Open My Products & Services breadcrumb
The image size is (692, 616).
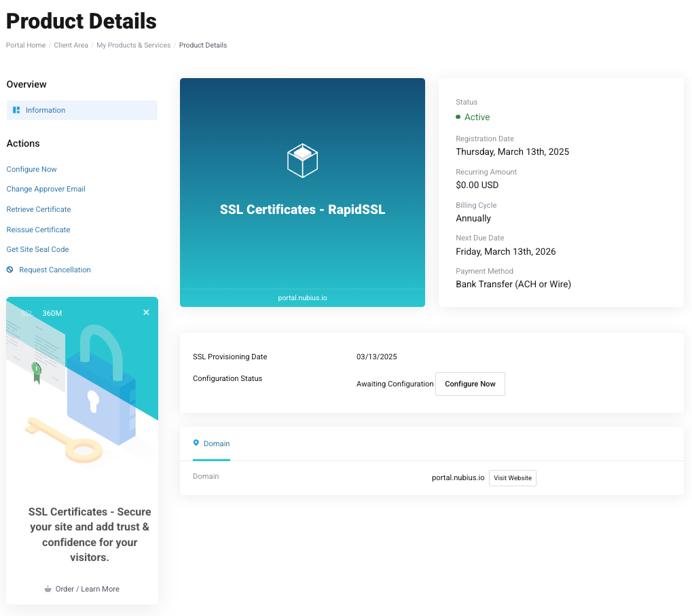pyautogui.click(x=133, y=45)
